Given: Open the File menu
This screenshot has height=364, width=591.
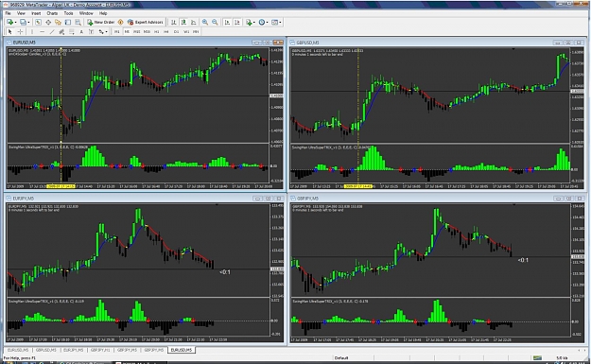Looking at the screenshot, I should [x=8, y=13].
